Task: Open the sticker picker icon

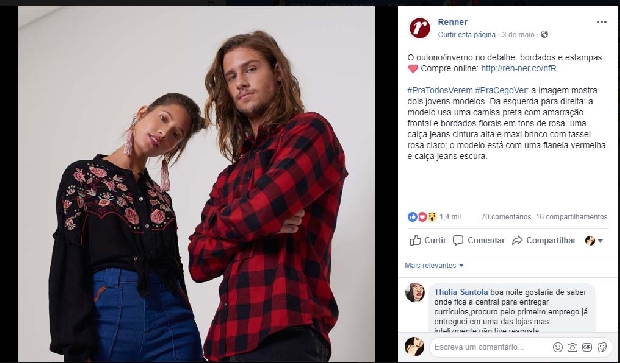Action: [x=602, y=347]
